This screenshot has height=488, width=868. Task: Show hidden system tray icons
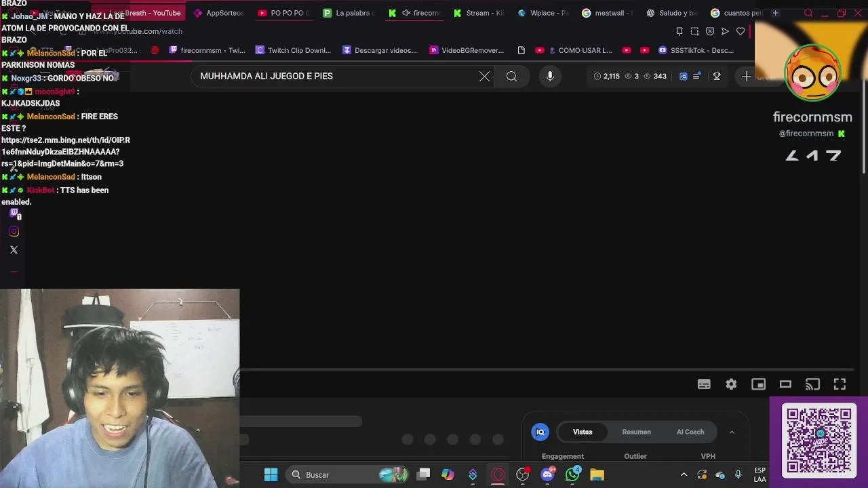(684, 474)
